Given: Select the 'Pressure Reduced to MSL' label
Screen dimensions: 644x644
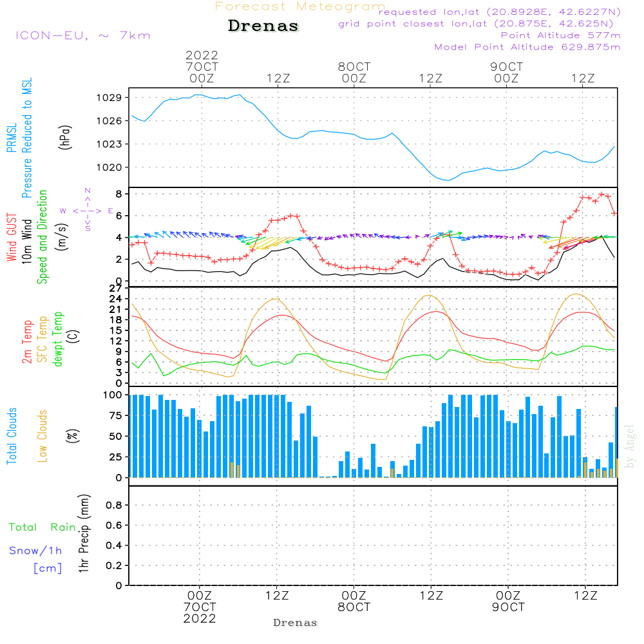Looking at the screenshot, I should (26, 138).
